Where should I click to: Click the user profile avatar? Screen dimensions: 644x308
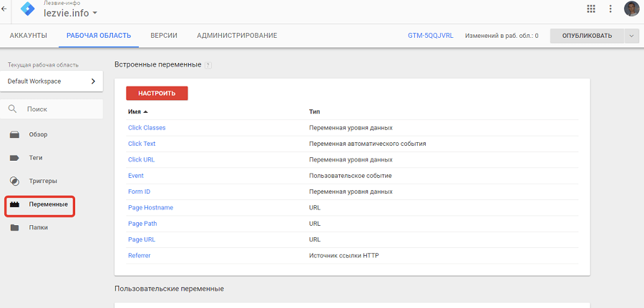click(x=631, y=9)
